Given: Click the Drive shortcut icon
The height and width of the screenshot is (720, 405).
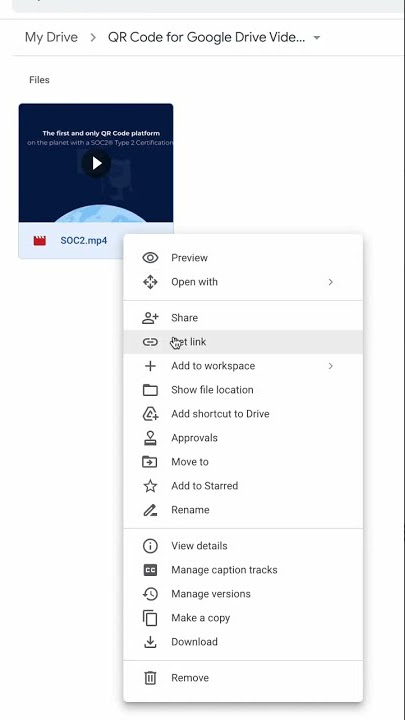Looking at the screenshot, I should 150,414.
